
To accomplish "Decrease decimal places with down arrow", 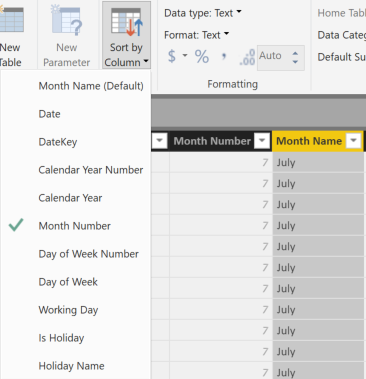I will tap(295, 62).
